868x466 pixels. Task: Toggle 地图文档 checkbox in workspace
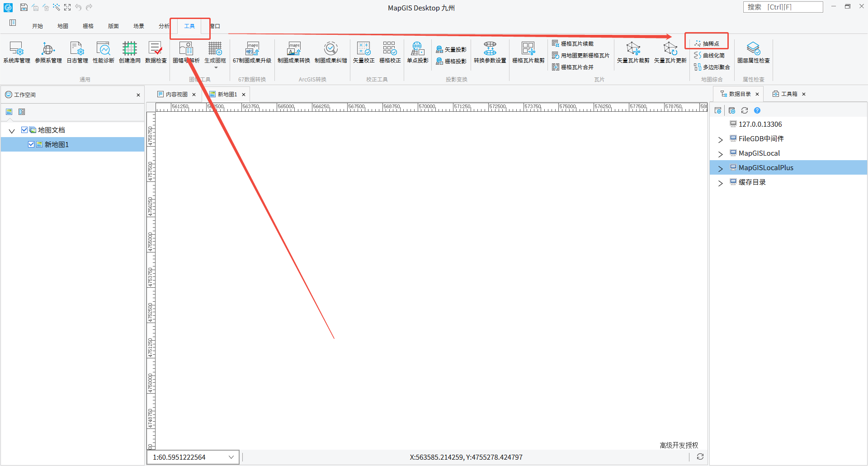pyautogui.click(x=24, y=130)
